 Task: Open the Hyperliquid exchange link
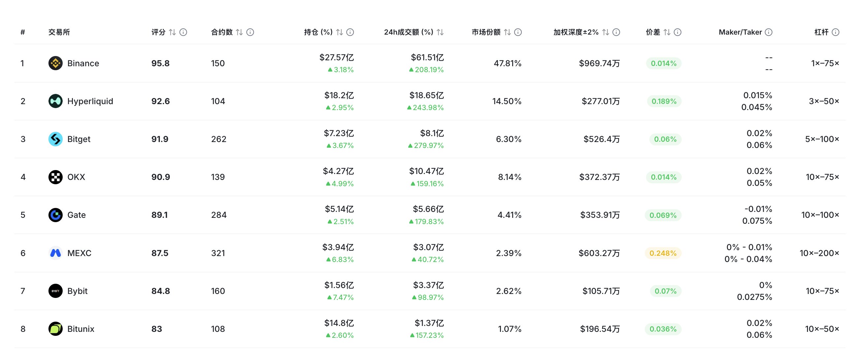[x=90, y=101]
